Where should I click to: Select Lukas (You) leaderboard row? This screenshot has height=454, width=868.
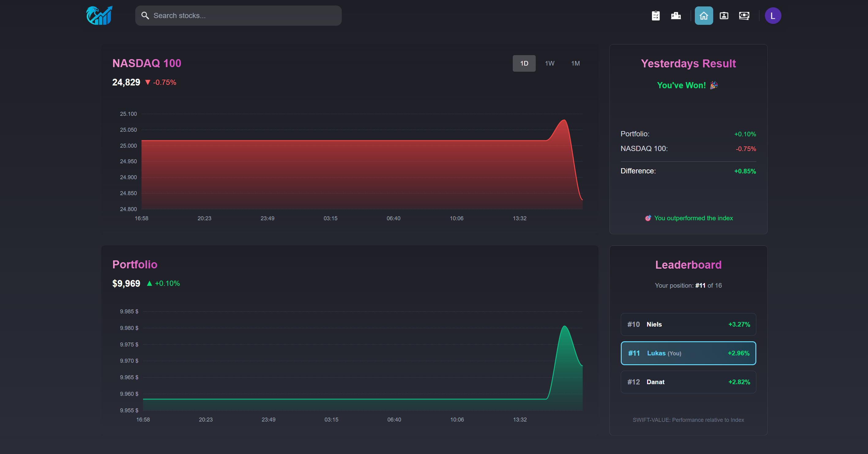tap(688, 353)
